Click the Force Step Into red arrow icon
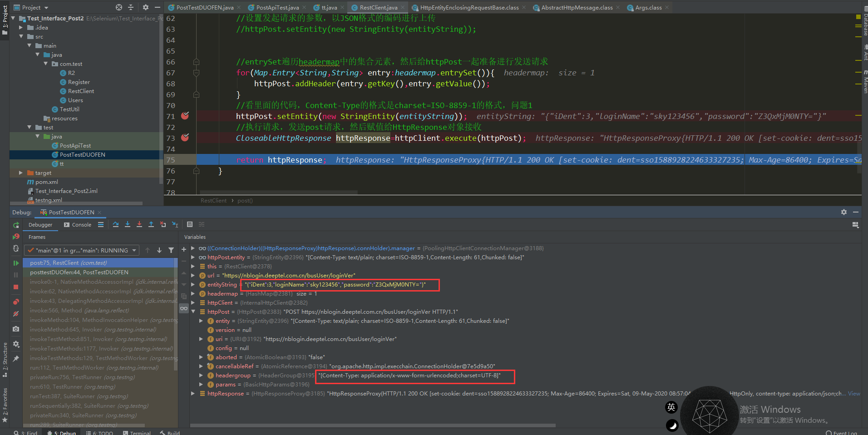Viewport: 868px width, 435px height. 139,224
